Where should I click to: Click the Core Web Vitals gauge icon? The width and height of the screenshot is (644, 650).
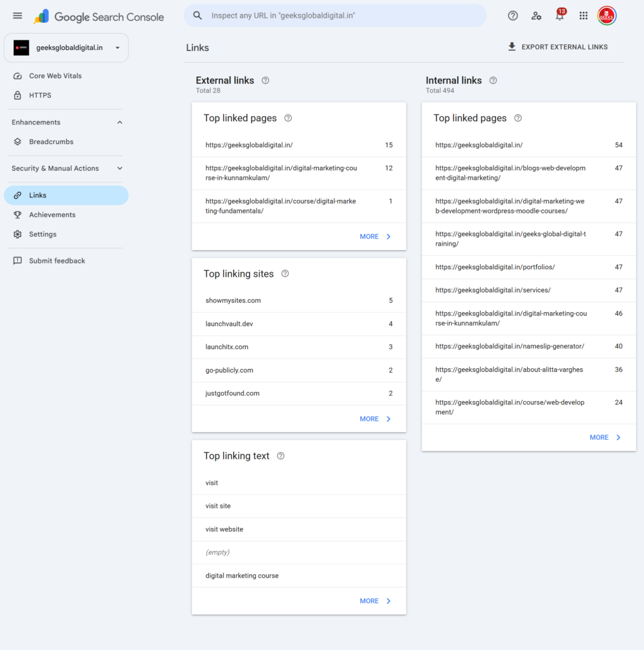coord(17,76)
